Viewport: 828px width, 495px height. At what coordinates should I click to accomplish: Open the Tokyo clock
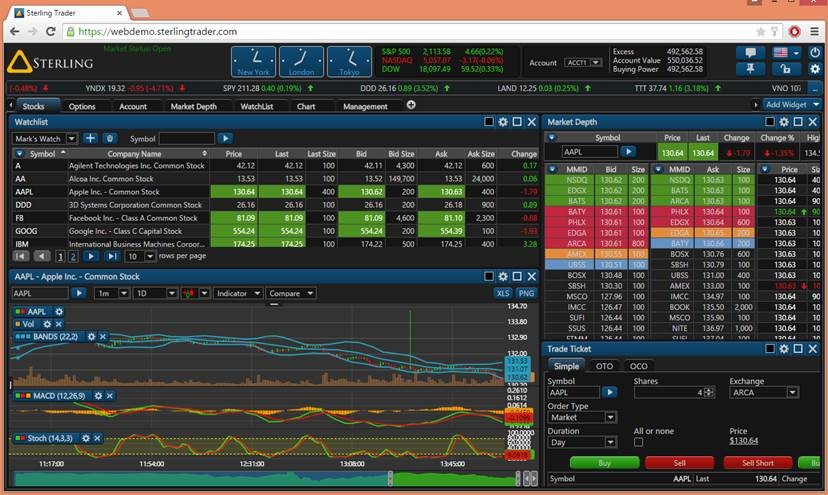click(x=349, y=62)
